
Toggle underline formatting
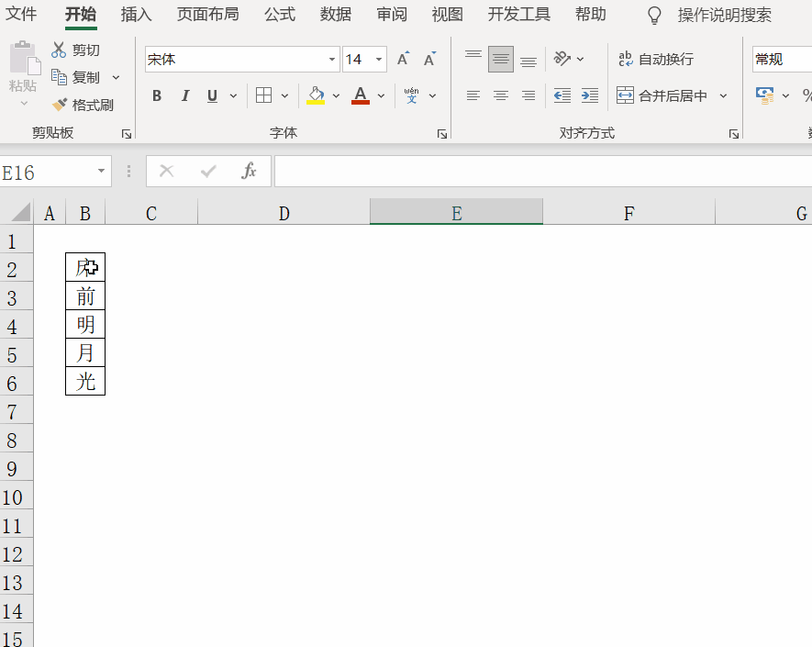[x=212, y=95]
